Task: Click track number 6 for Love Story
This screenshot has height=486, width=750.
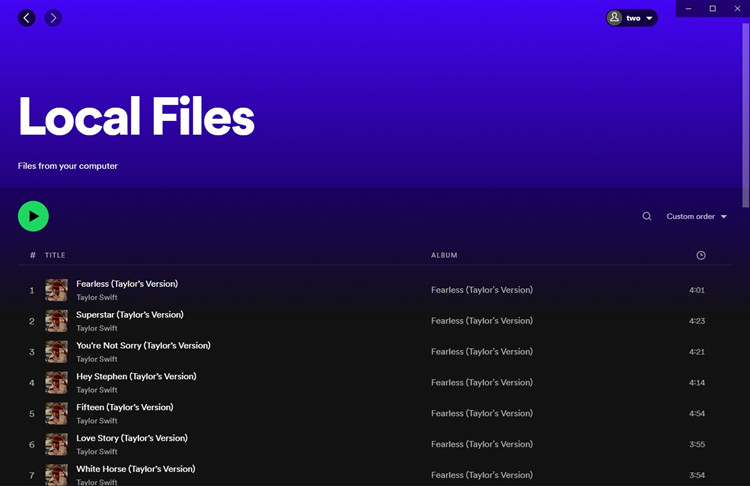Action: click(x=32, y=444)
